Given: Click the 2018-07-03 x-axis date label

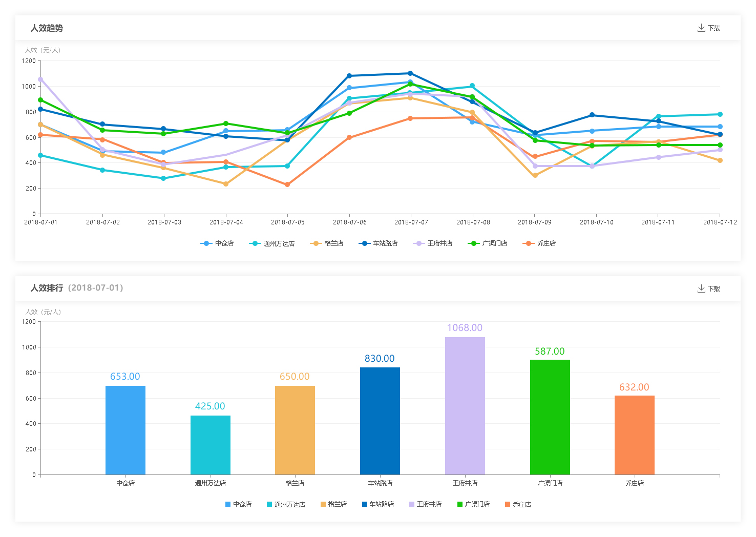Looking at the screenshot, I should tap(164, 222).
